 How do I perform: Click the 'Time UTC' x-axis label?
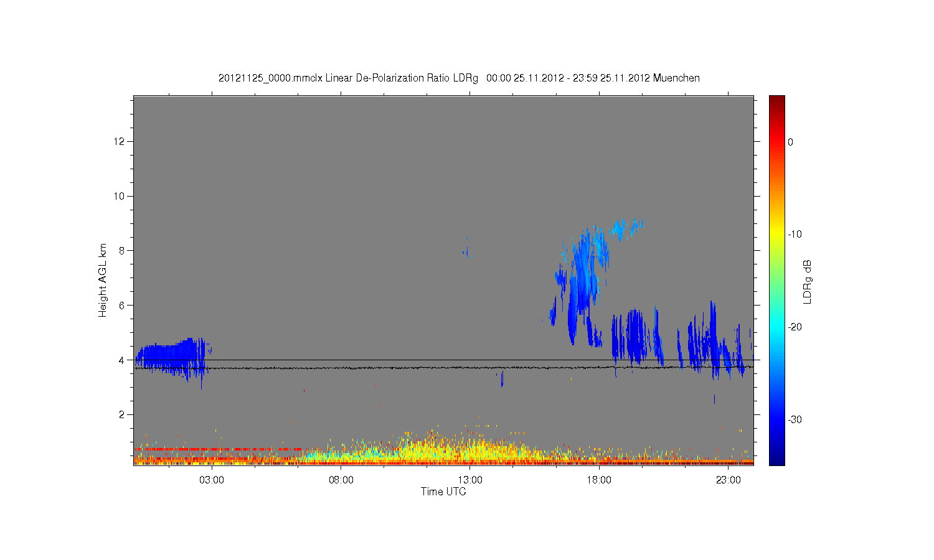tap(443, 492)
